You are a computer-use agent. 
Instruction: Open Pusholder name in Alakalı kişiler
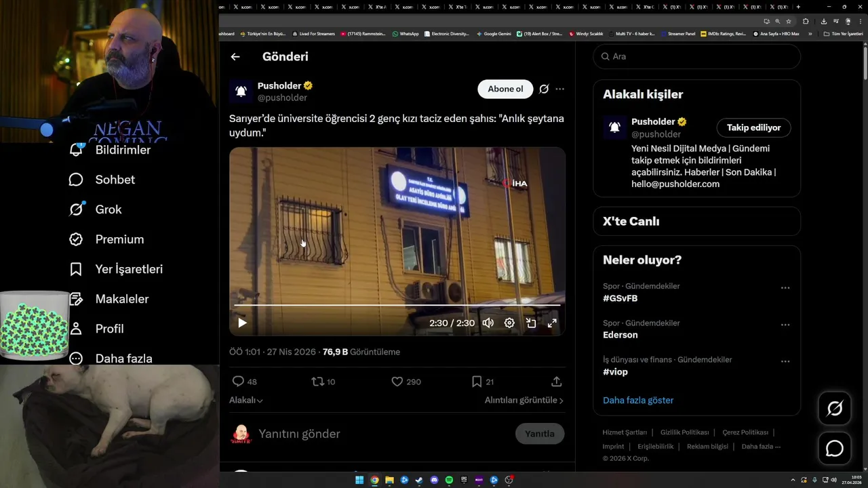tap(653, 122)
